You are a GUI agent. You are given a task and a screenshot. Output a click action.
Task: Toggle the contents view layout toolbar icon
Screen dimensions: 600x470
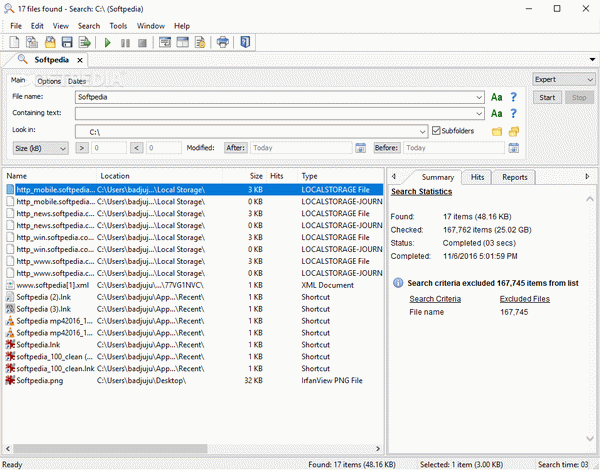pyautogui.click(x=183, y=42)
